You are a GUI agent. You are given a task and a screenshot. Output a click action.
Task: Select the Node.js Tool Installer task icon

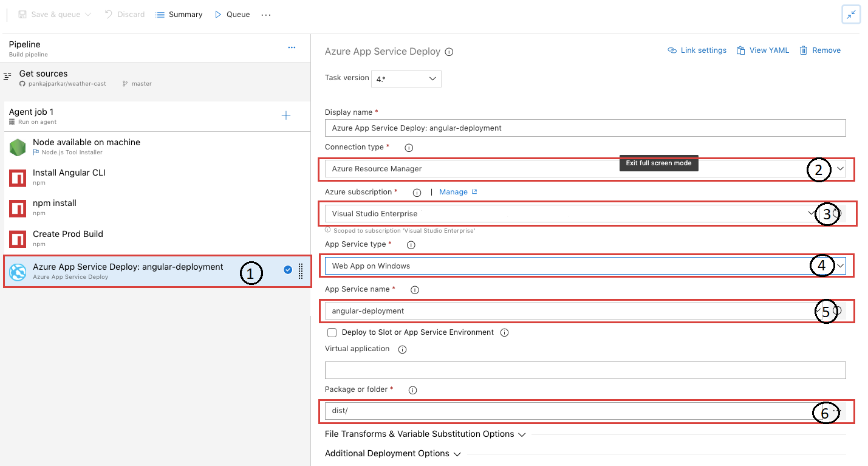[18, 147]
